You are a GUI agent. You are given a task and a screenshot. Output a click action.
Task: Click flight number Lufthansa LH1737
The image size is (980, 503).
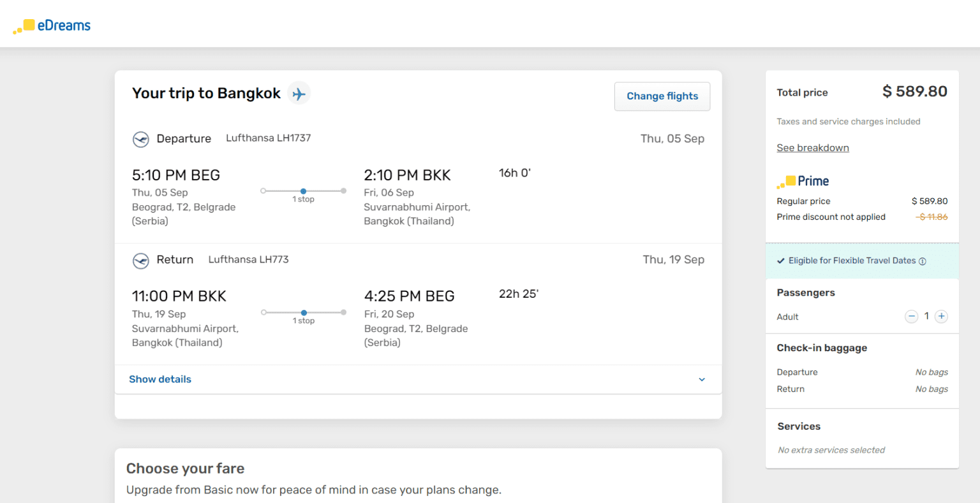coord(269,138)
